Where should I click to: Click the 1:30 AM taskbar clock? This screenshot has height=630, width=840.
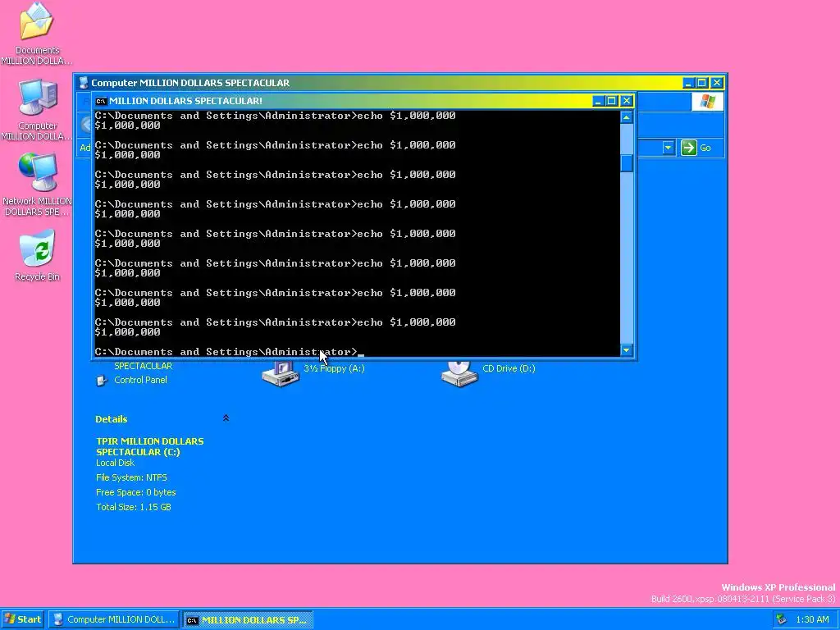tap(812, 619)
